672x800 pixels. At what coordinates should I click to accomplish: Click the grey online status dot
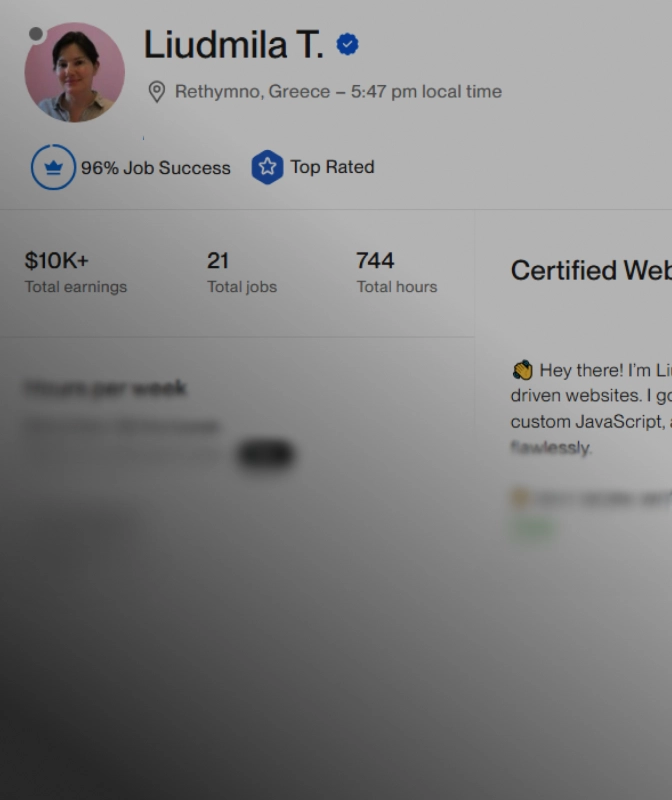[x=36, y=34]
